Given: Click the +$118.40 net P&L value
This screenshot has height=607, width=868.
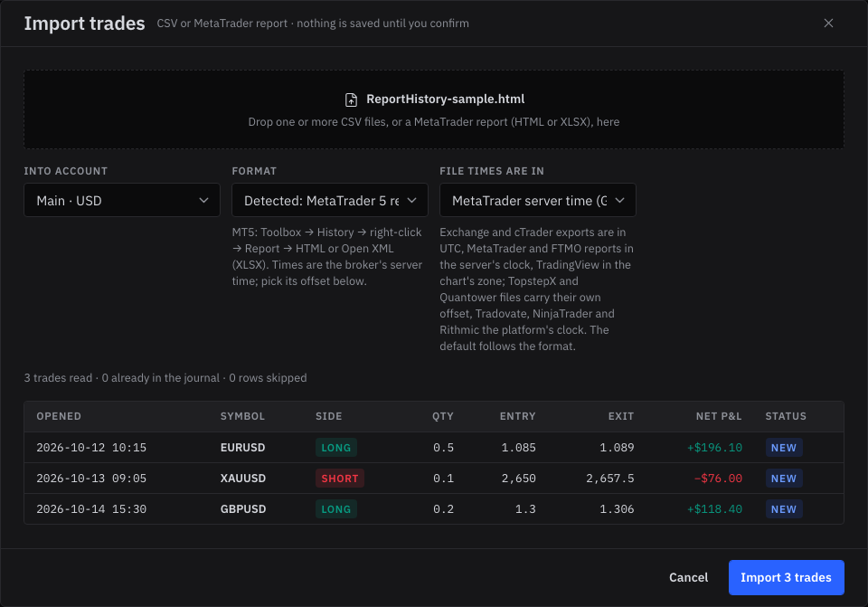Looking at the screenshot, I should click(x=714, y=509).
